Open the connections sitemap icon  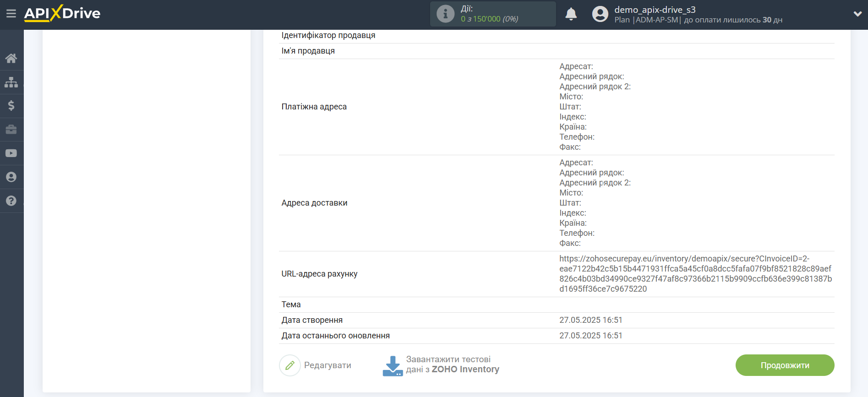click(11, 82)
